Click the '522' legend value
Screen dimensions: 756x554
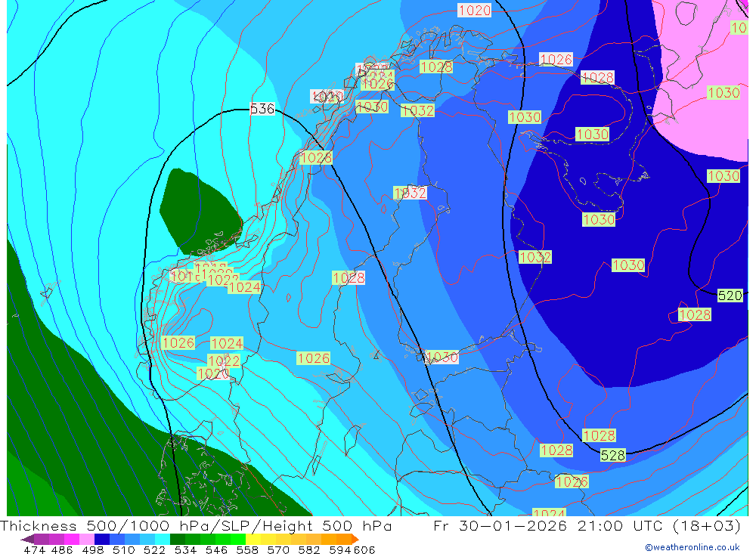pyautogui.click(x=153, y=549)
